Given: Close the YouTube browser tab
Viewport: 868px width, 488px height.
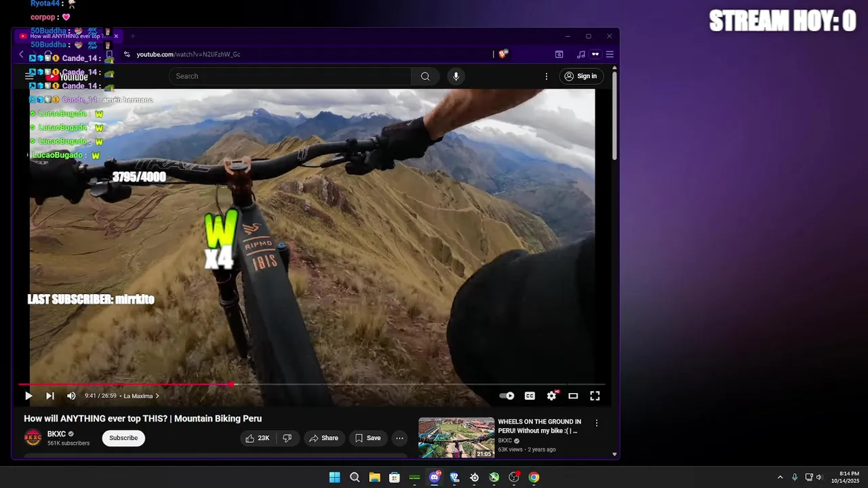Looking at the screenshot, I should click(x=116, y=36).
